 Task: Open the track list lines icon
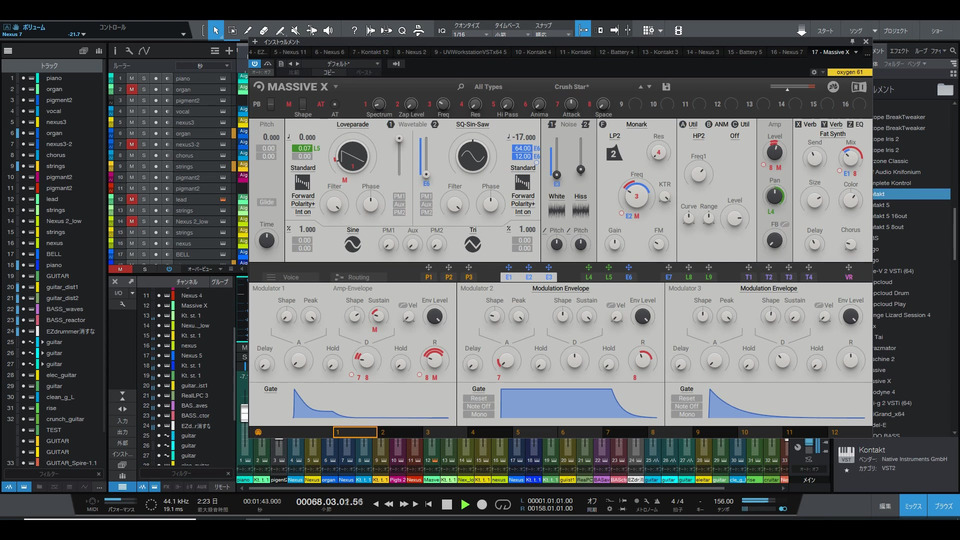215,51
